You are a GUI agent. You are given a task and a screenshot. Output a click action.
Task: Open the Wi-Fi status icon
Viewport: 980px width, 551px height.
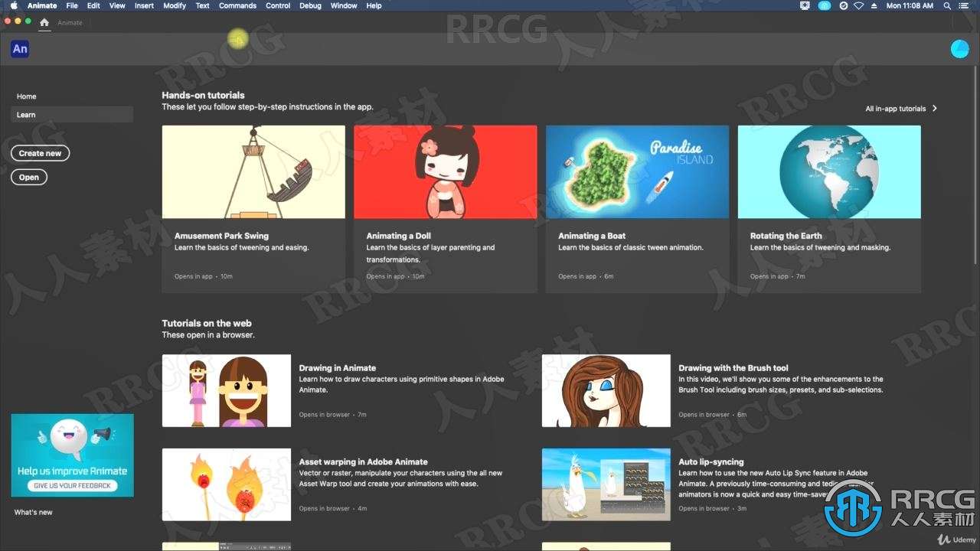[858, 5]
